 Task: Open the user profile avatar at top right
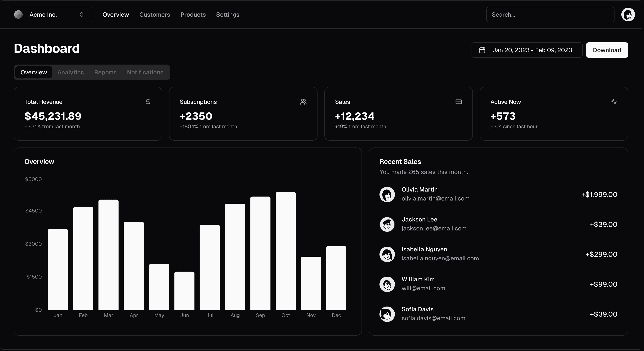pyautogui.click(x=628, y=15)
